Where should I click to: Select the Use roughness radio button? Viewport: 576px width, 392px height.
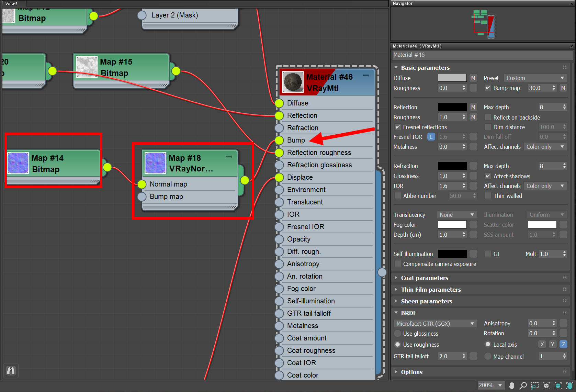click(x=398, y=344)
